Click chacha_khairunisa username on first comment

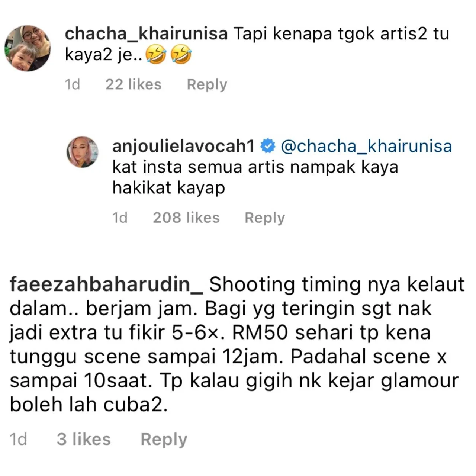pos(146,34)
